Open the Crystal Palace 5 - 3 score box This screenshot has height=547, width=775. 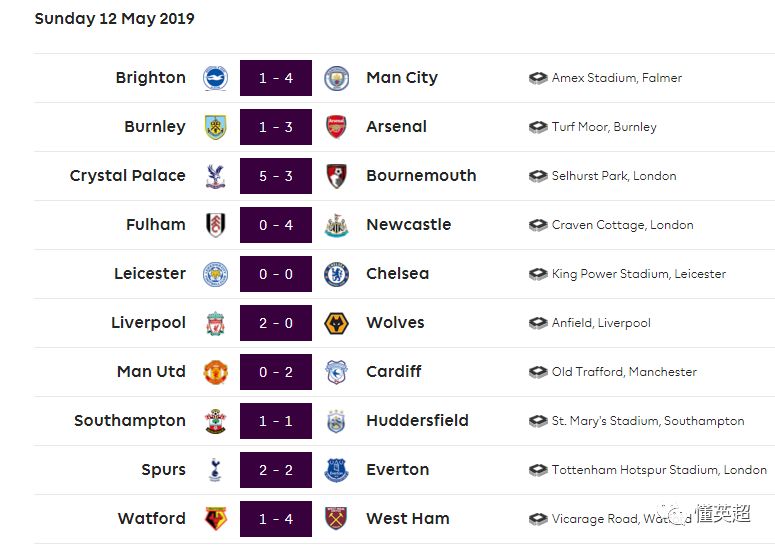276,176
